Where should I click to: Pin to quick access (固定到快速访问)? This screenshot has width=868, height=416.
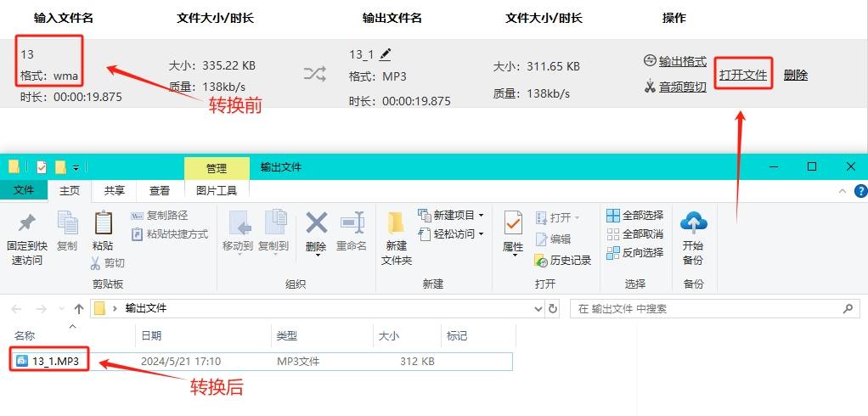pos(26,239)
